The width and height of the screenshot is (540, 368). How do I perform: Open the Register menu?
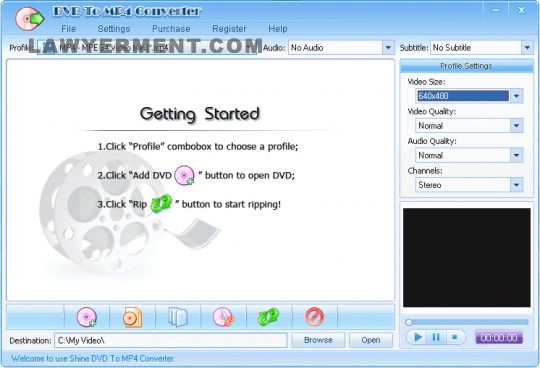point(229,29)
